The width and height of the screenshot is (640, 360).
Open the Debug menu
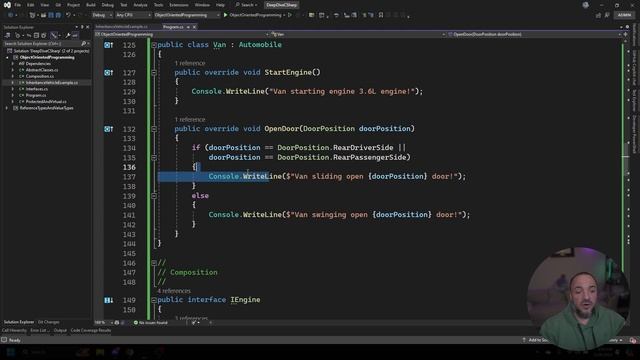(108, 5)
